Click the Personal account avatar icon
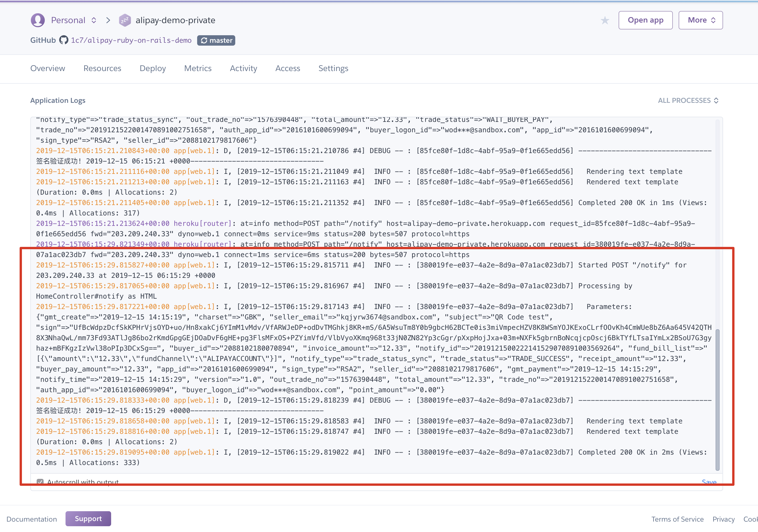The image size is (758, 532). [38, 20]
